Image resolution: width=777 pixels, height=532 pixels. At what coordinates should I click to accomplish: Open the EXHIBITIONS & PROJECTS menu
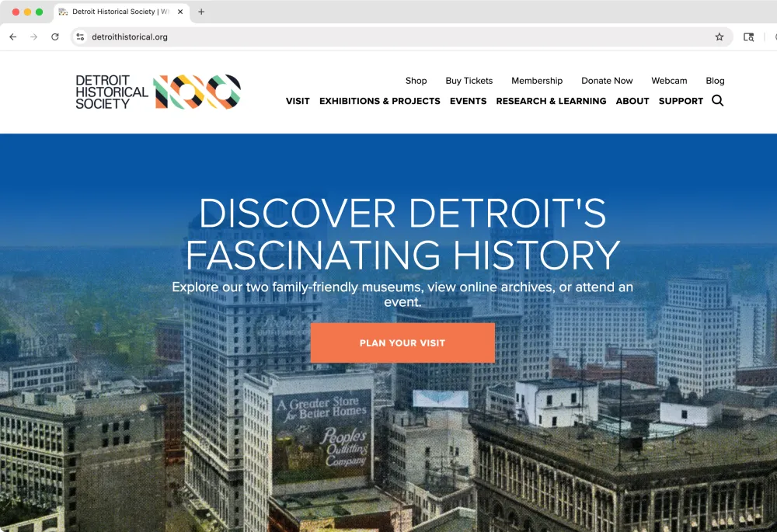click(x=380, y=101)
